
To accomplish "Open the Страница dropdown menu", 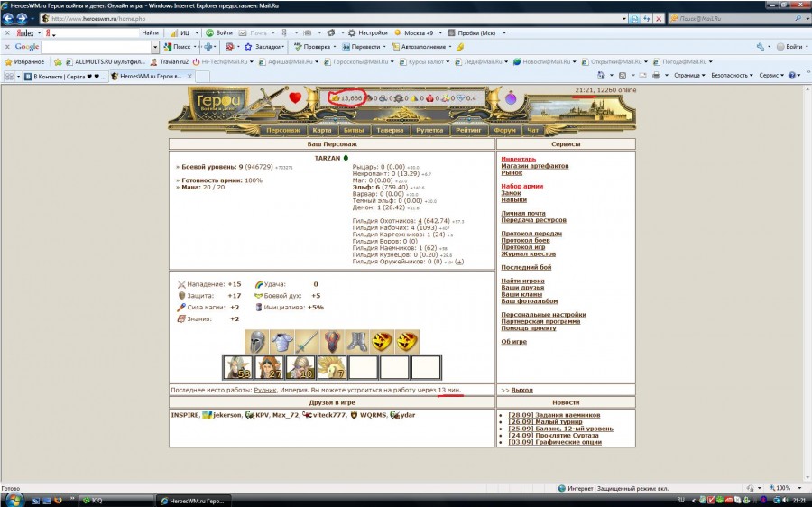I will click(689, 76).
